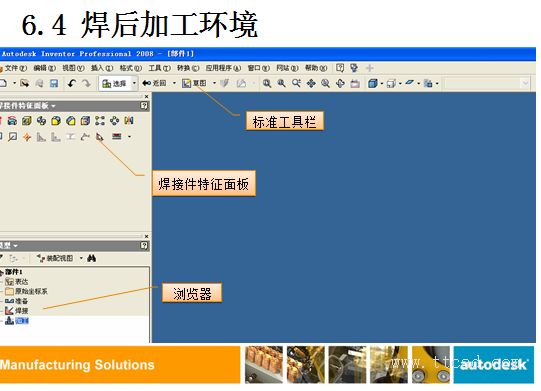The image size is (541, 391).
Task: Expand the shaded display mode dropdown arrow
Action: 382,84
